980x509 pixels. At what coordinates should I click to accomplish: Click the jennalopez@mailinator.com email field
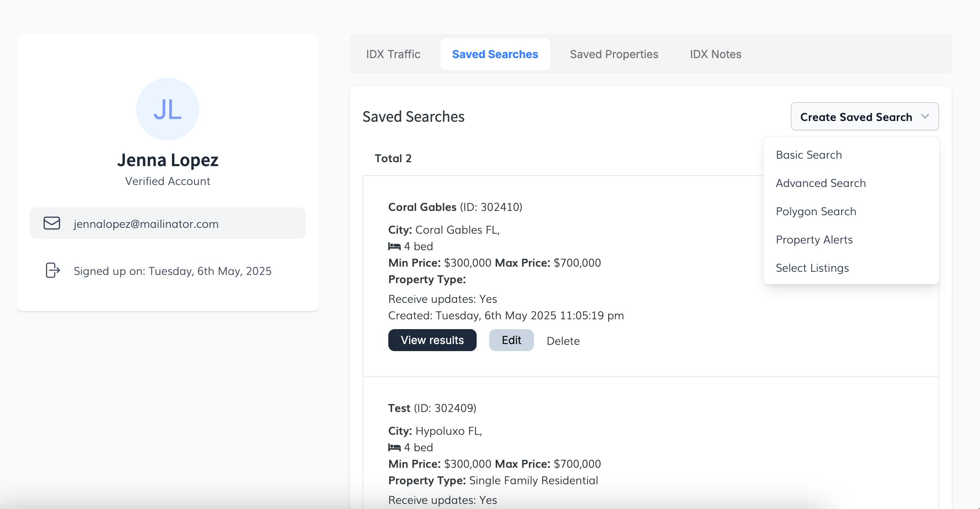point(168,223)
